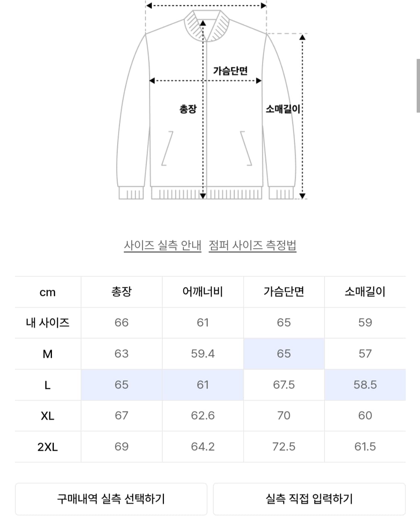Click the 소매길이 column header
420x521 pixels.
click(x=365, y=293)
